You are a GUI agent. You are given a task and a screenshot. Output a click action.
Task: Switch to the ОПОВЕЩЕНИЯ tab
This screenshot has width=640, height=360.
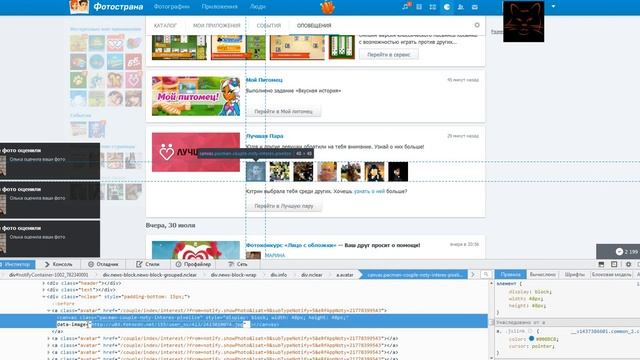click(314, 25)
